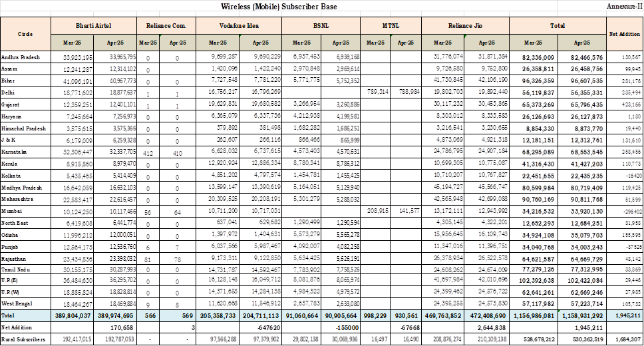Select BSNL net addition -155000
The width and height of the screenshot is (644, 346).
pos(347,328)
